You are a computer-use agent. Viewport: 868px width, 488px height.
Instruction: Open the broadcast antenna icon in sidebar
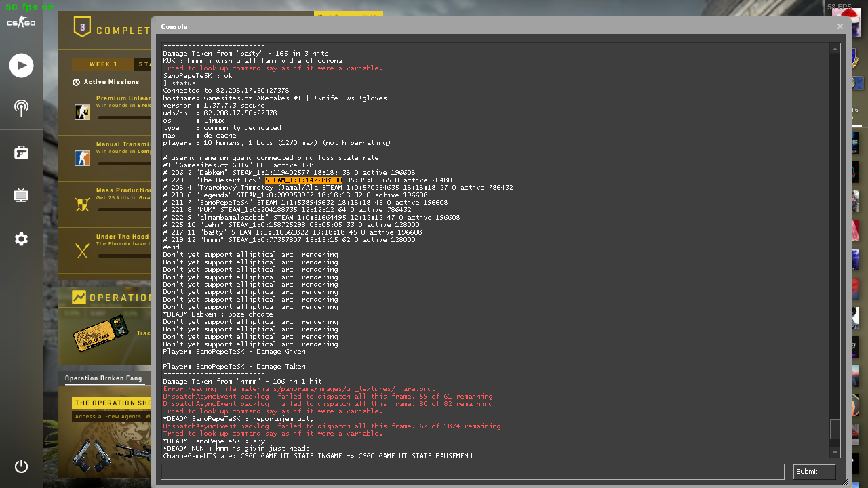pos(21,108)
